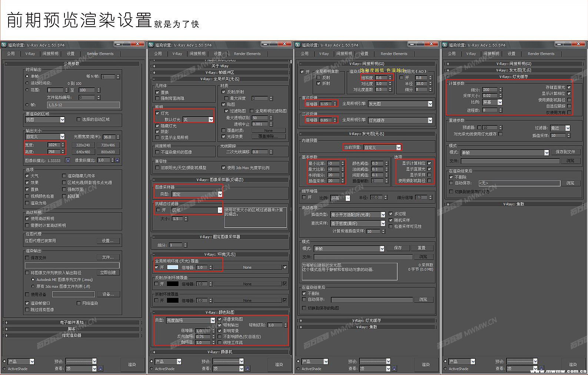The height and width of the screenshot is (375, 588).
Task: Click the 位图代理 设置... button
Action: [x=108, y=241]
